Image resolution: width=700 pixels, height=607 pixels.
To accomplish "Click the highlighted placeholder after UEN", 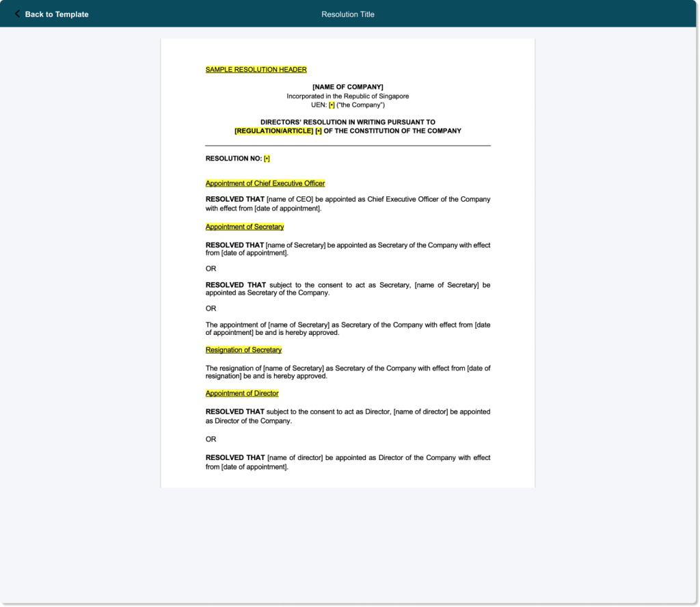I will tap(332, 105).
